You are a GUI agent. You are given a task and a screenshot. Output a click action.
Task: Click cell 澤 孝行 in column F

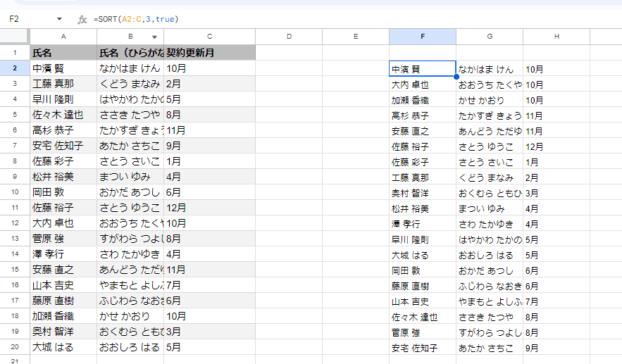[423, 224]
